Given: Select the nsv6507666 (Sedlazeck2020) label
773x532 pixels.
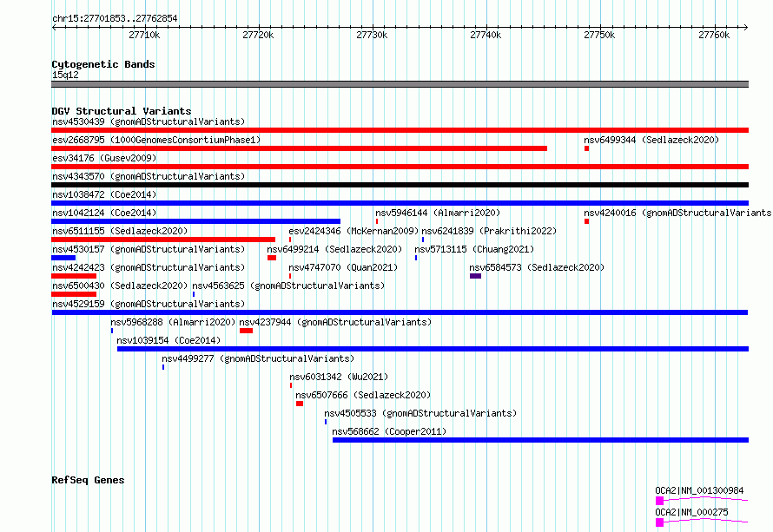Looking at the screenshot, I should pyautogui.click(x=363, y=395).
